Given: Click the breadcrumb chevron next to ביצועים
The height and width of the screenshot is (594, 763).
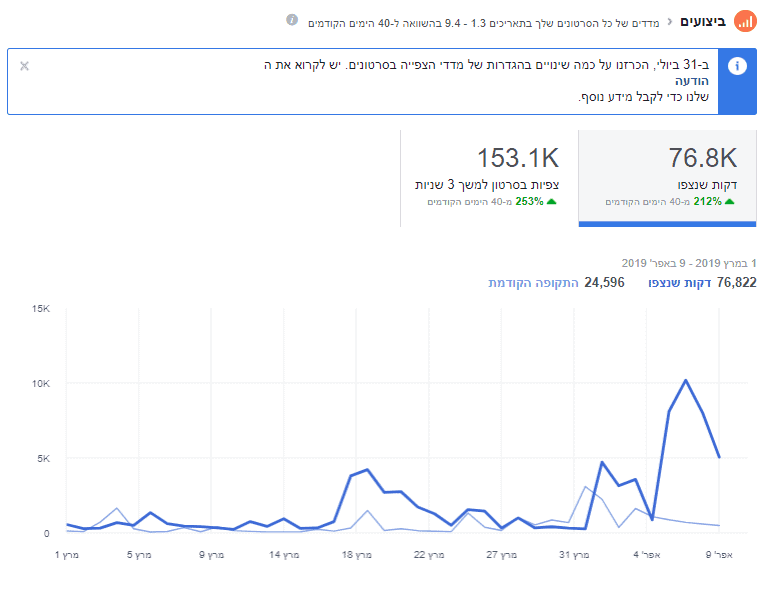Looking at the screenshot, I should coord(670,21).
